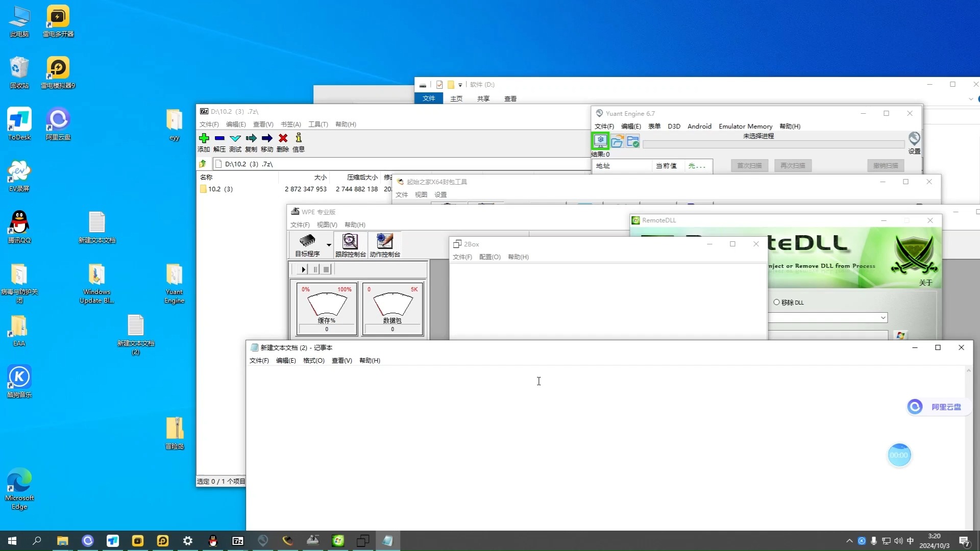Open the 阿里云盘 desktop shortcut

(x=58, y=124)
